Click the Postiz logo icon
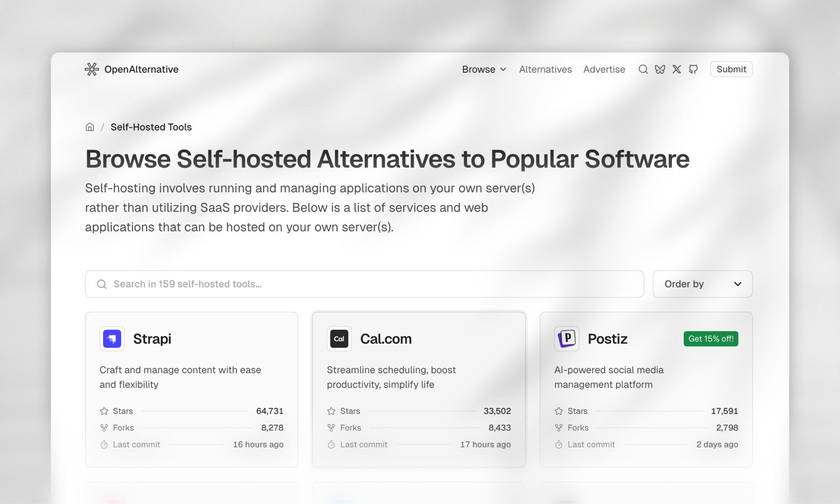This screenshot has height=504, width=840. tap(566, 339)
